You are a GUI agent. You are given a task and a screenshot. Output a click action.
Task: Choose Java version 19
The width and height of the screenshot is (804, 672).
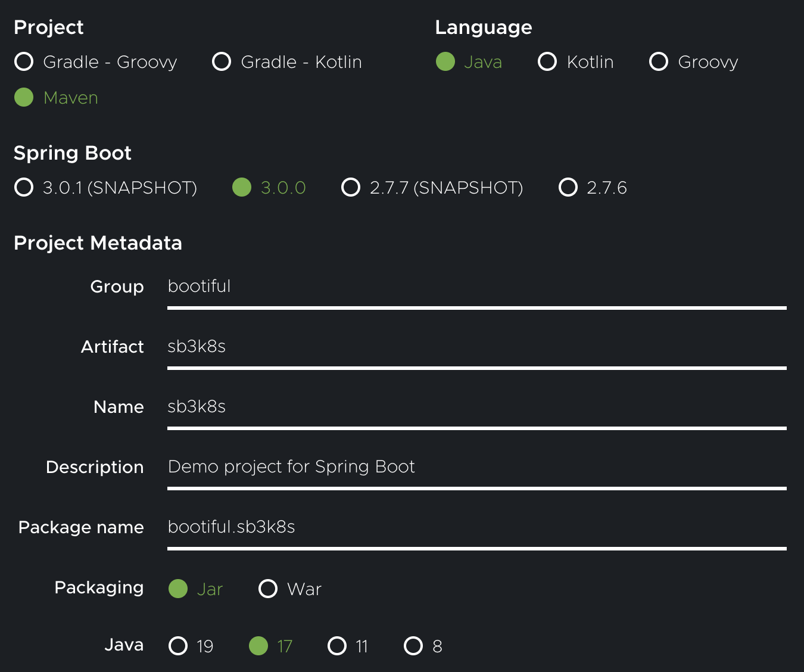(x=178, y=646)
